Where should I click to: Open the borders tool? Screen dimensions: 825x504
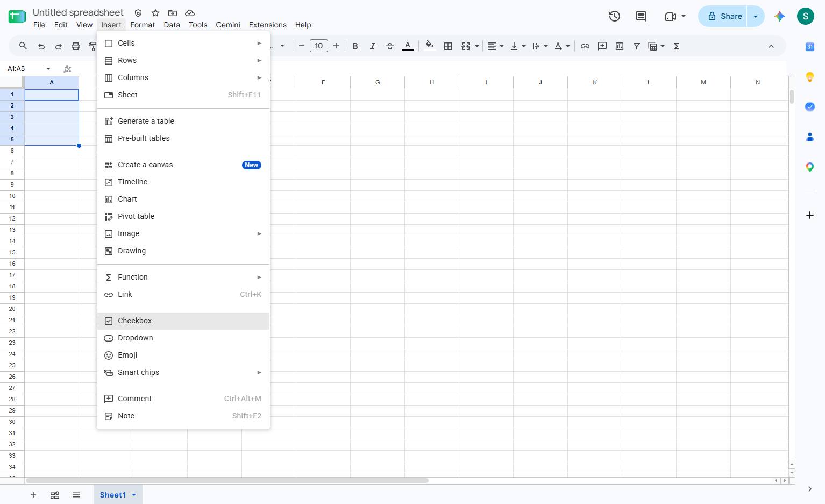[448, 46]
